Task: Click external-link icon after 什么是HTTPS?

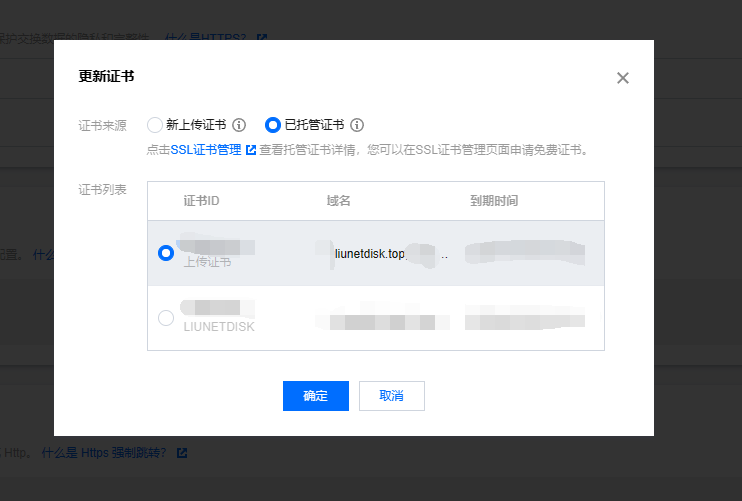Action: [262, 38]
